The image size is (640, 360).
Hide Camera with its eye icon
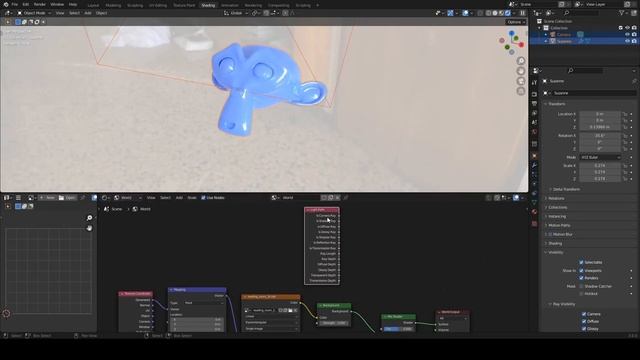click(627, 35)
